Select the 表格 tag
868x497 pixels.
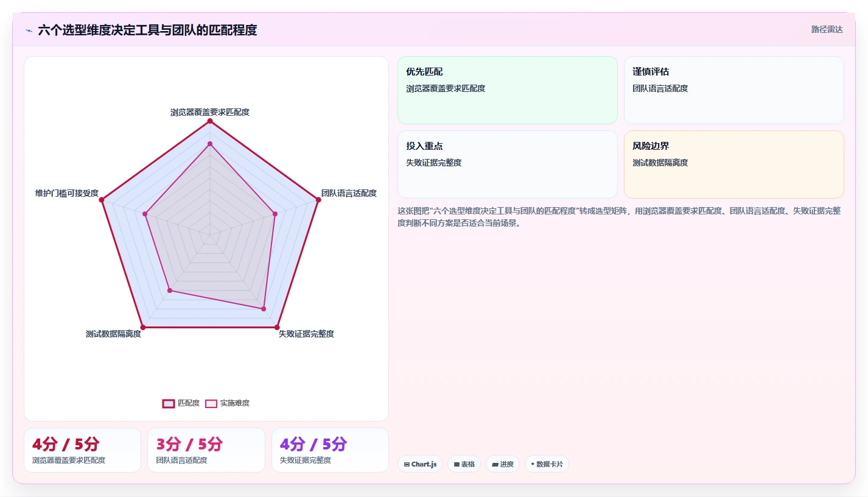(464, 464)
